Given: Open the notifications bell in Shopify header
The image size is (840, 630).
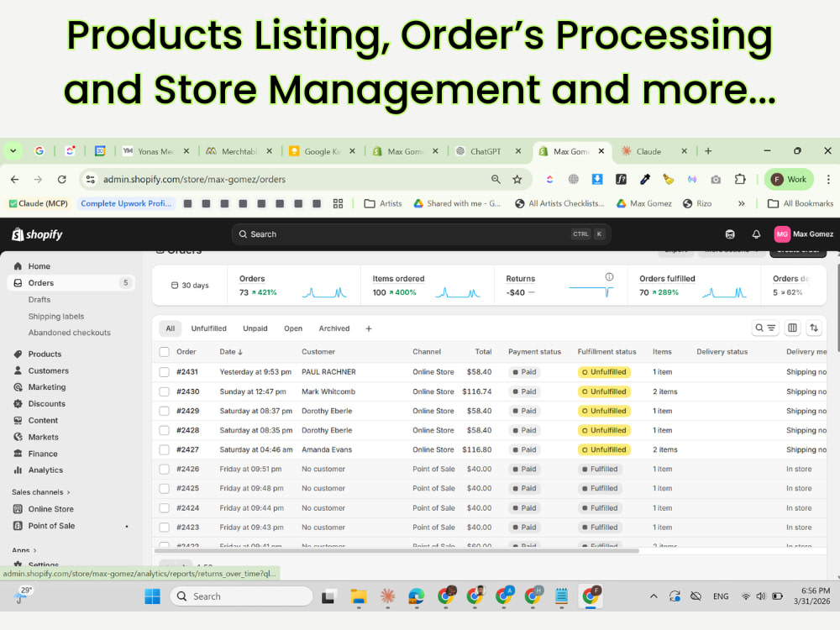Looking at the screenshot, I should click(756, 234).
